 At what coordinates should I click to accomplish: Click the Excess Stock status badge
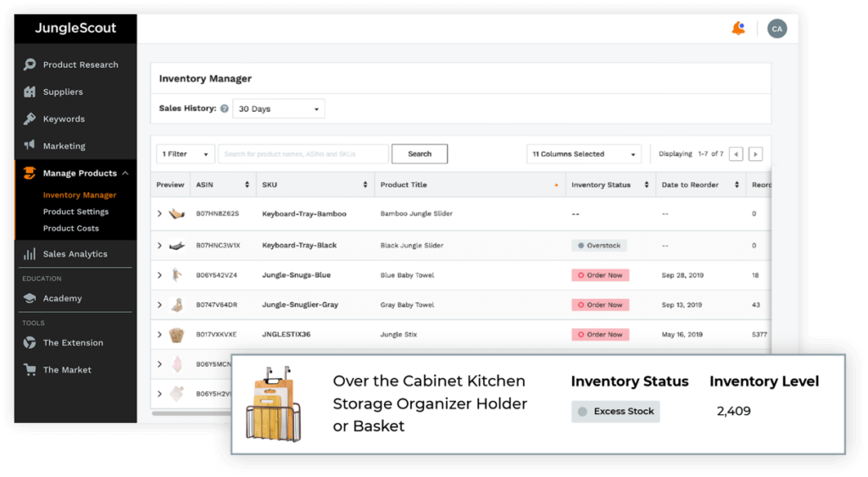click(615, 411)
